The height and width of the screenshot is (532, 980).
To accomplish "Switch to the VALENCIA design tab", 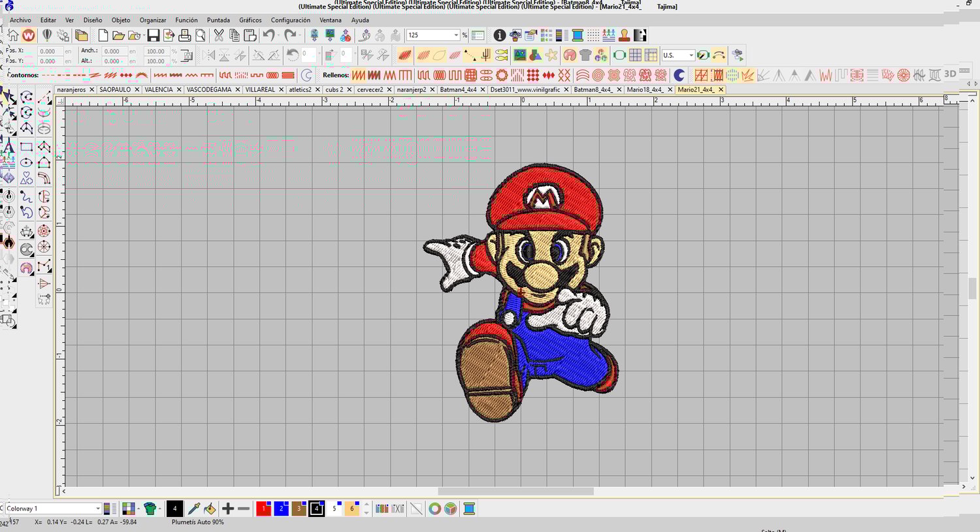I will [x=159, y=89].
